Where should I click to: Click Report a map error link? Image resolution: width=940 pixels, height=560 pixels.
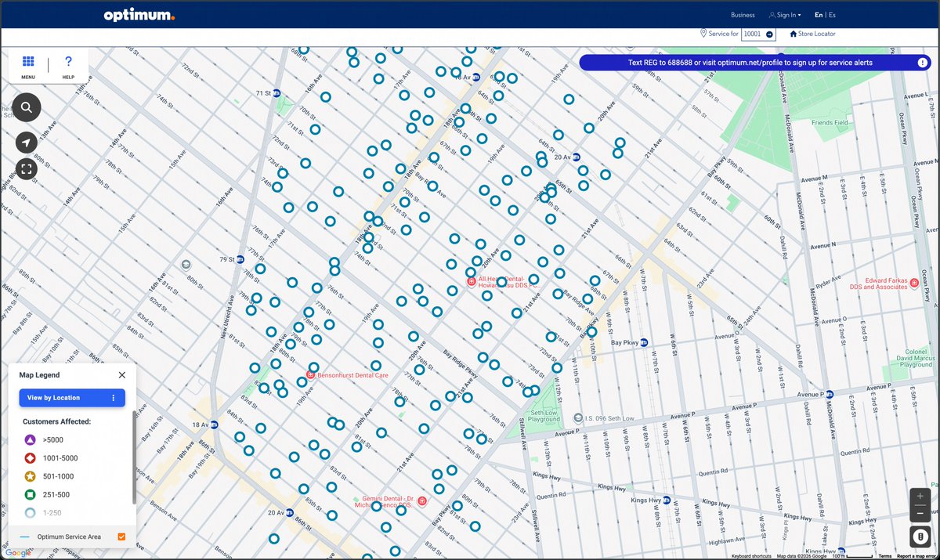(917, 556)
